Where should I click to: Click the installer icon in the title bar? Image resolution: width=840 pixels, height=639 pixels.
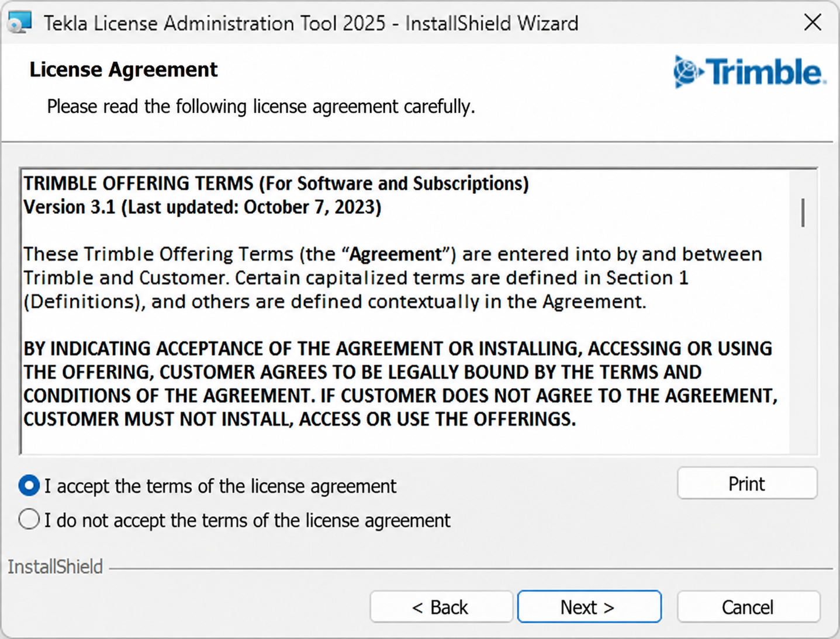point(19,23)
